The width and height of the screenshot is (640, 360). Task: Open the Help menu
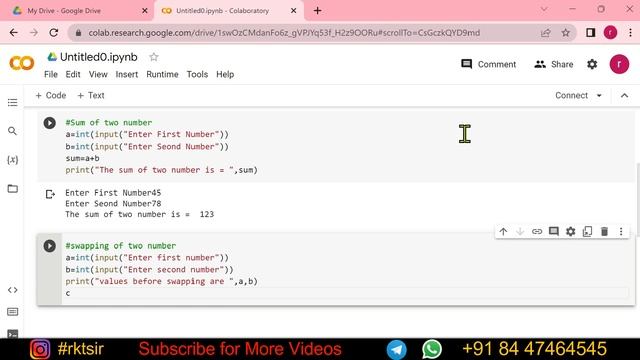(x=225, y=74)
